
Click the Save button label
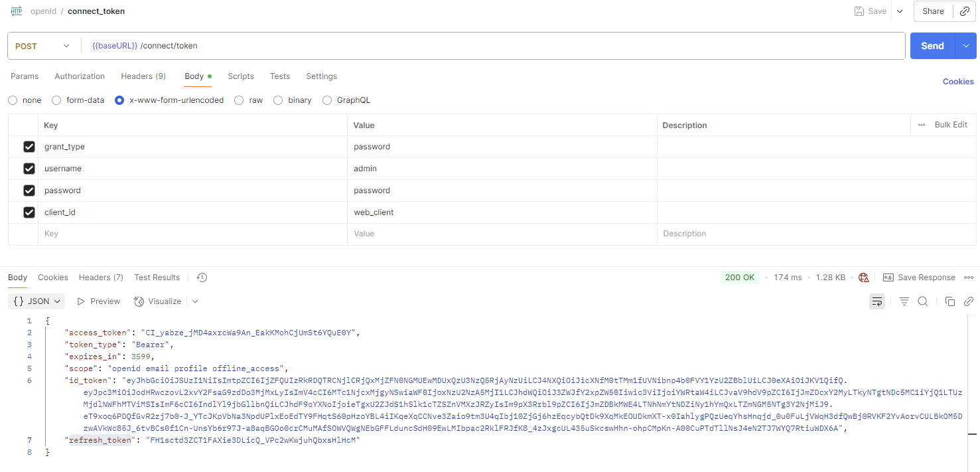point(877,11)
